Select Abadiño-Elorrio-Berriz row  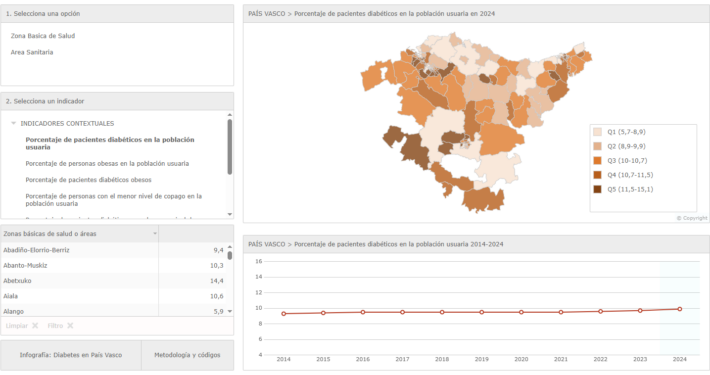click(112, 250)
